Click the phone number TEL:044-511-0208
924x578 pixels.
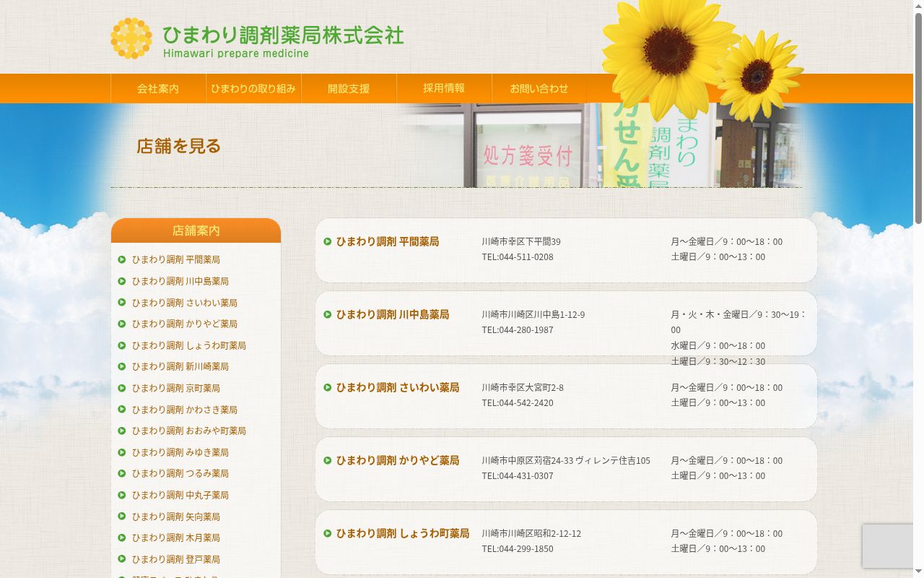518,256
